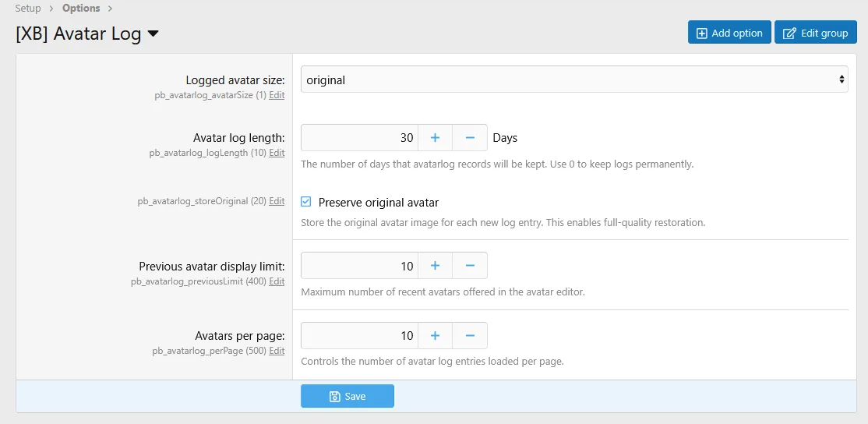This screenshot has height=424, width=868.
Task: Click the Add option button
Action: [x=729, y=34]
